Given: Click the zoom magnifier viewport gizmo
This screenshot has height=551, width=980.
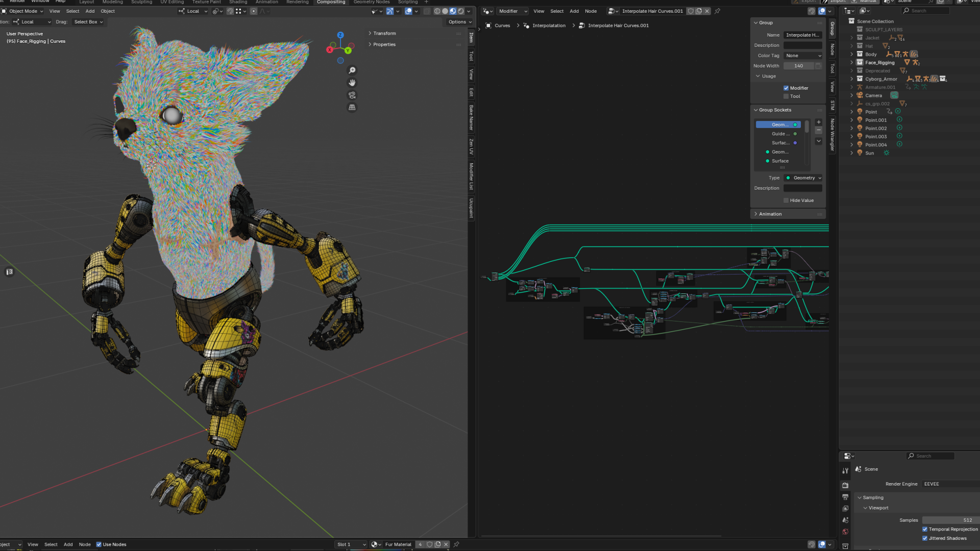Looking at the screenshot, I should 352,70.
